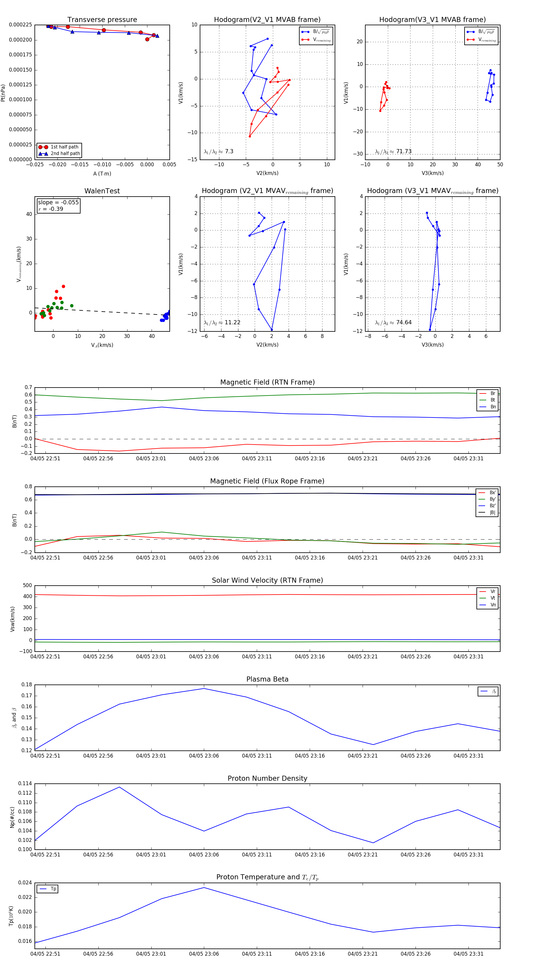Click the 'Hodogram (V2_V1 MVAV remaining frame)' title
Screen dimensions: 535x980
(267, 191)
